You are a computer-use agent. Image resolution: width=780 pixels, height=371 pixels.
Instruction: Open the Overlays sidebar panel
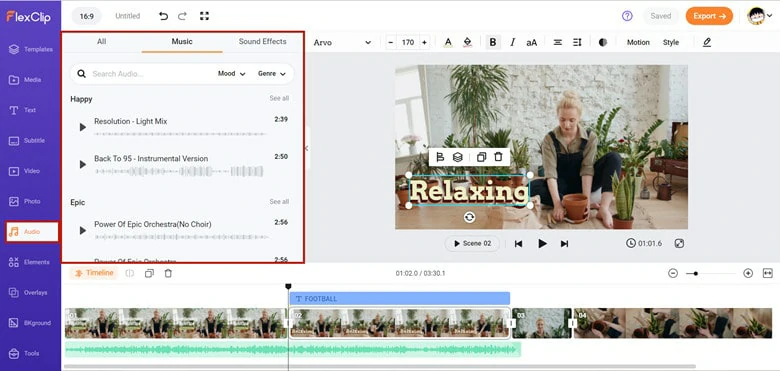coord(29,292)
